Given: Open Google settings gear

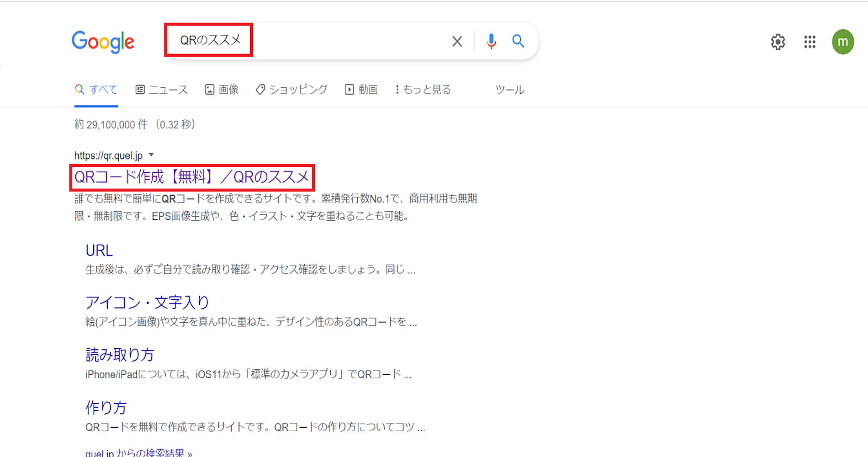Looking at the screenshot, I should 778,42.
